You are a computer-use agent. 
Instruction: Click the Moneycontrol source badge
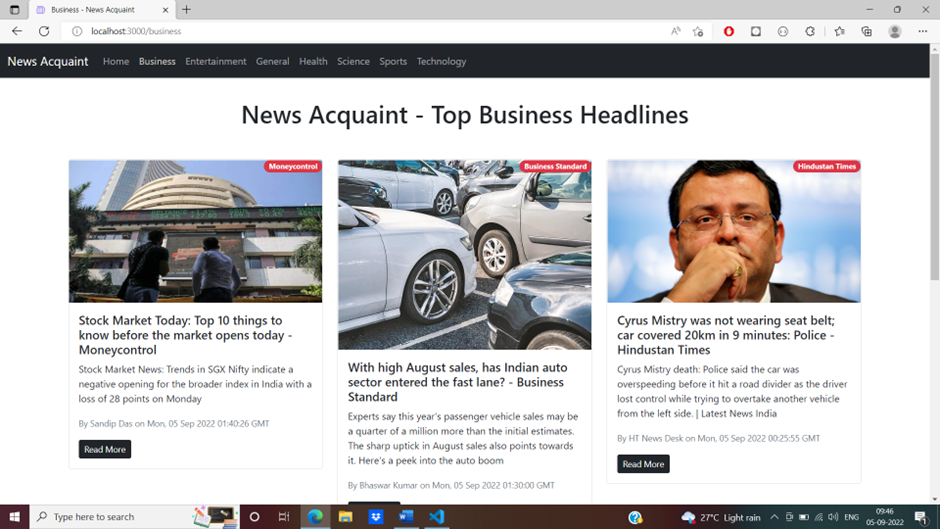293,166
